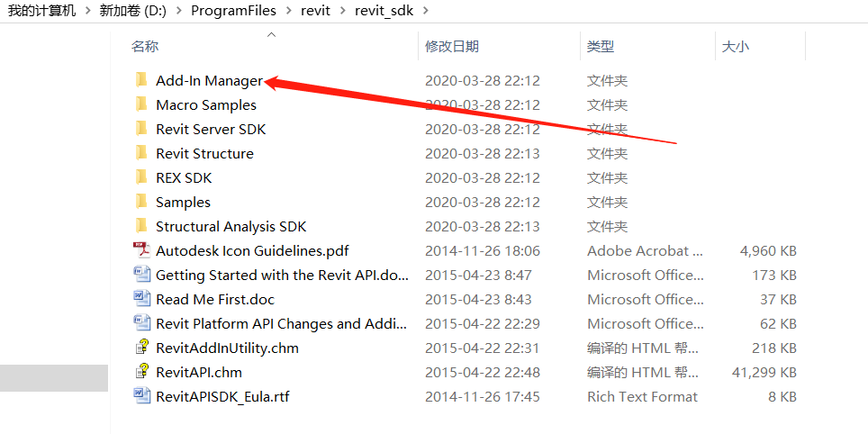Click the 2015-04-22 22:48 date cell
Viewport: 868px width, 434px height.
tap(482, 373)
